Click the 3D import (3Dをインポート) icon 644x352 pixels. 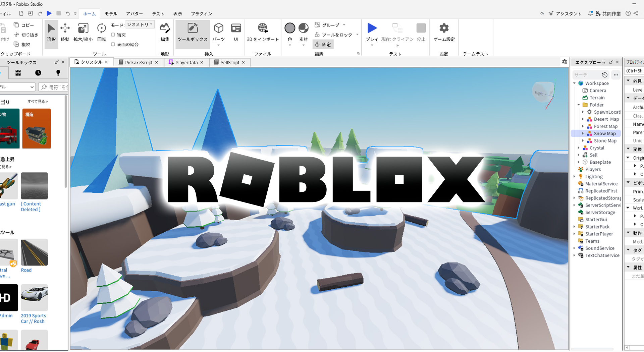tap(263, 32)
